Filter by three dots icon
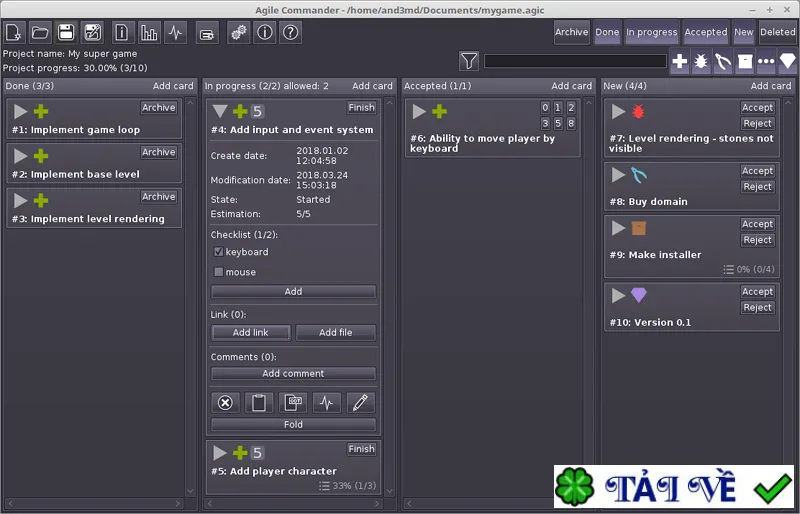Viewport: 800px width, 514px height. (x=766, y=61)
